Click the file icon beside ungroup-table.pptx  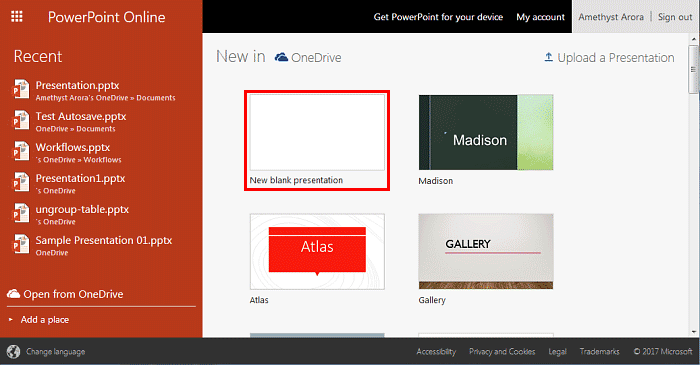coord(20,214)
